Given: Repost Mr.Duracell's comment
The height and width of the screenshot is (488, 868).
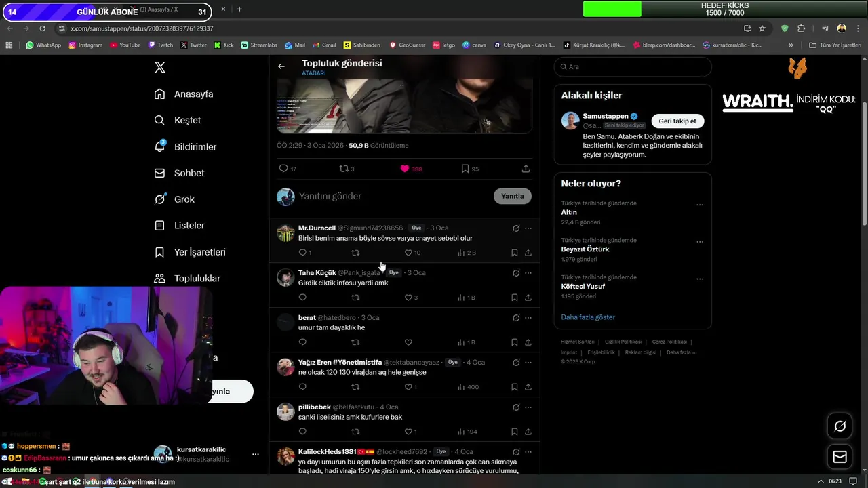Looking at the screenshot, I should click(355, 253).
